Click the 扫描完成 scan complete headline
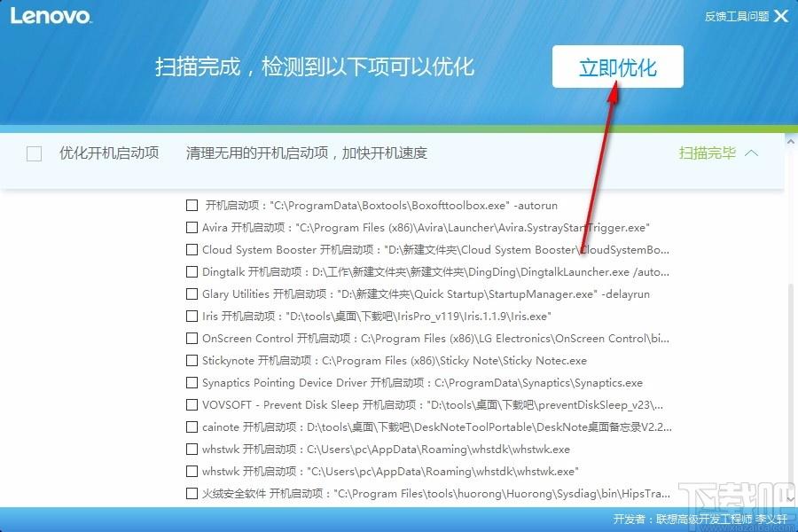The height and width of the screenshot is (532, 798). (315, 66)
